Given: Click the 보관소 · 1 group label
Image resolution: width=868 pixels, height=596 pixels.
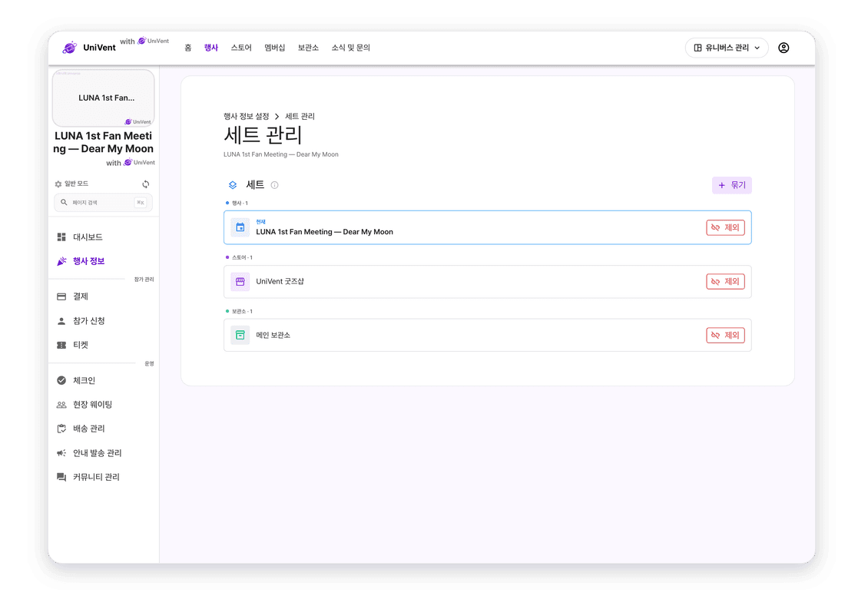Looking at the screenshot, I should pyautogui.click(x=242, y=312).
